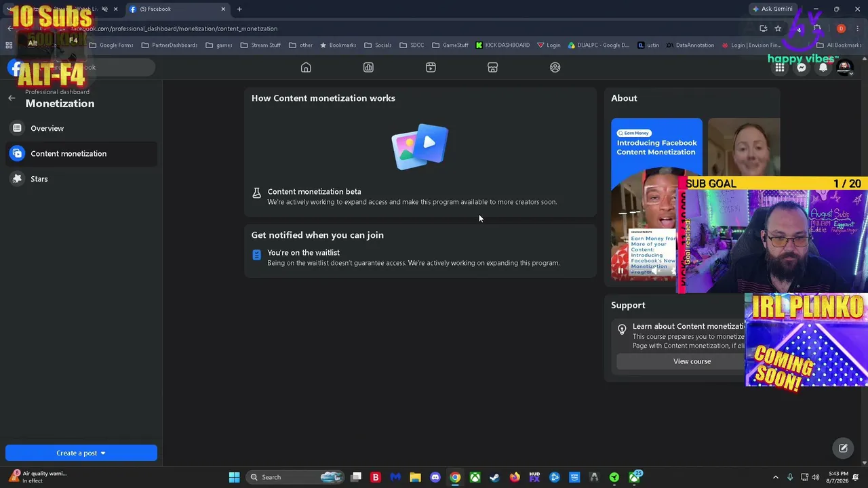This screenshot has height=488, width=868.
Task: Open the Overview section
Action: 81,128
